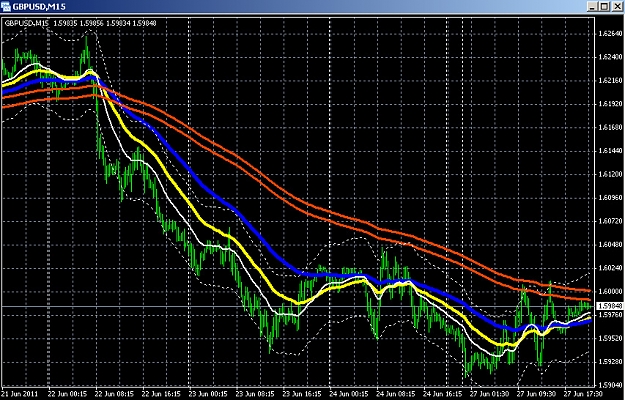Click the 1.62400 price axis label
Viewport: 625px width, 400px height.
[610, 57]
